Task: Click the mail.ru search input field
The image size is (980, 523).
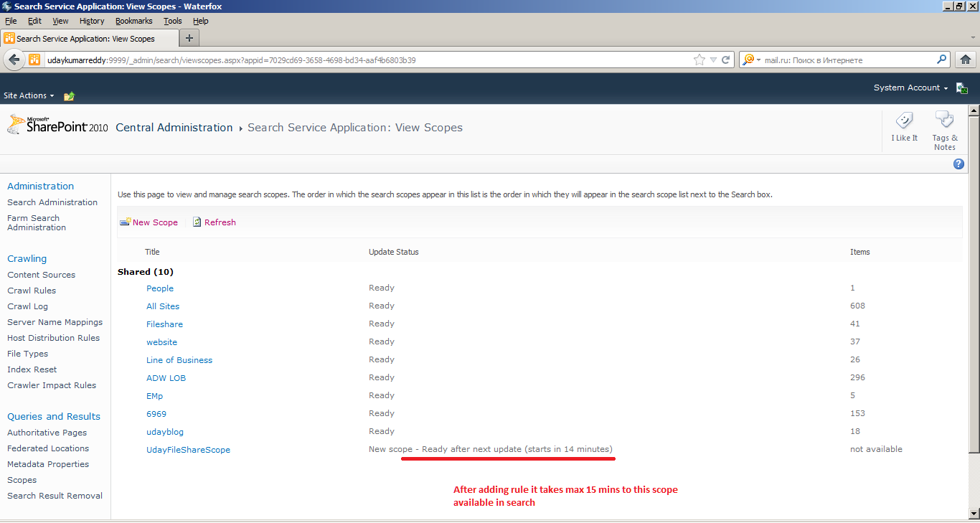Action: [849, 60]
